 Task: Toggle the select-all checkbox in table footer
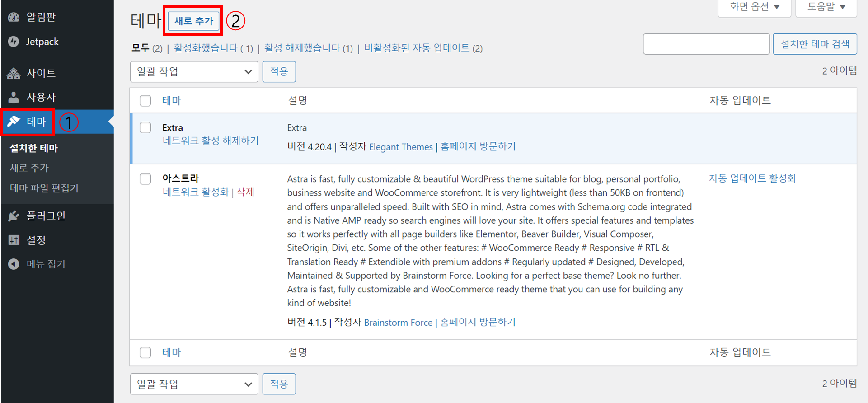pyautogui.click(x=145, y=352)
